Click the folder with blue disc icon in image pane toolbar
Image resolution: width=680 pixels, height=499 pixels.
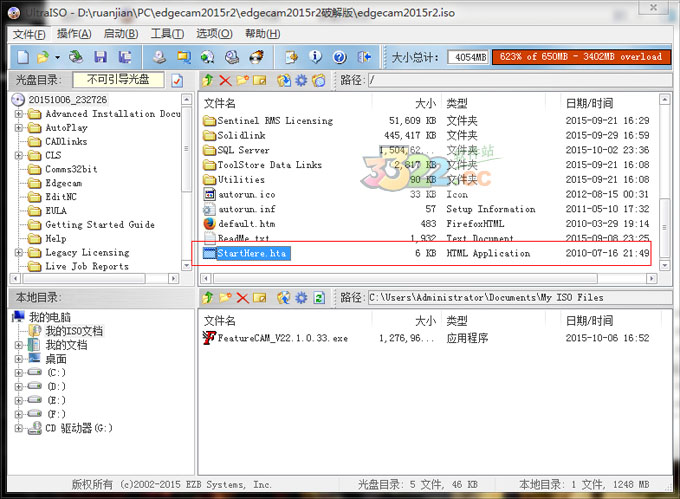click(319, 80)
